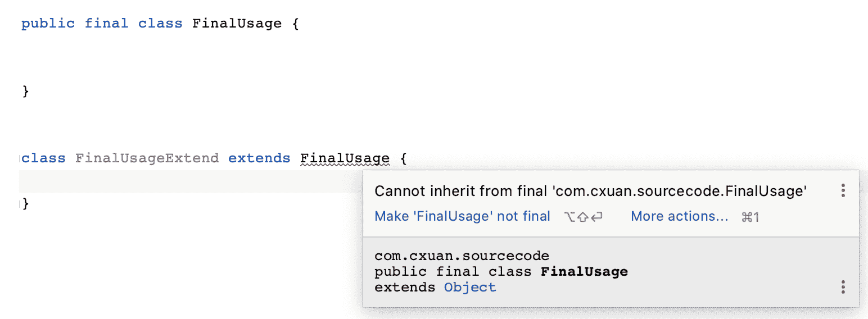The width and height of the screenshot is (868, 319).
Task: Open the documentation section's three-dot menu
Action: [843, 288]
